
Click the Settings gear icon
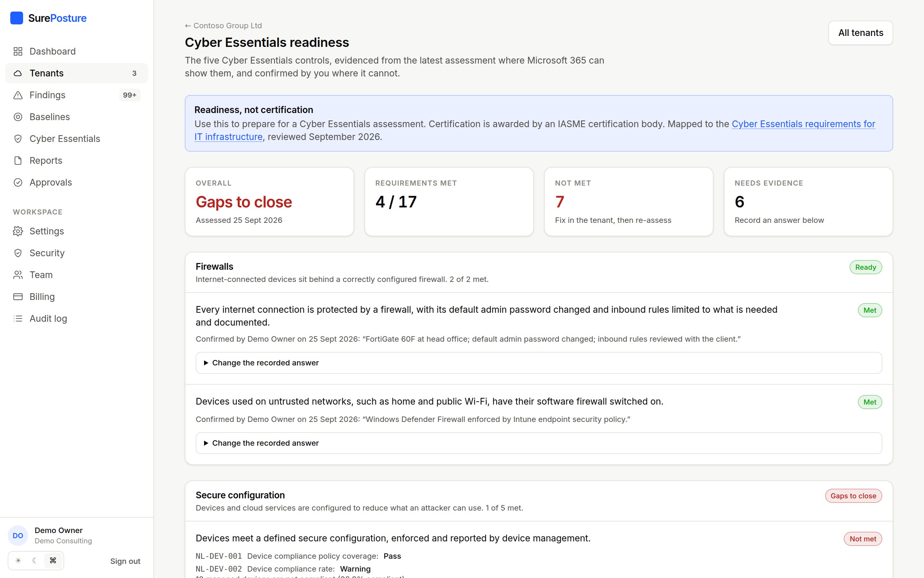point(18,231)
